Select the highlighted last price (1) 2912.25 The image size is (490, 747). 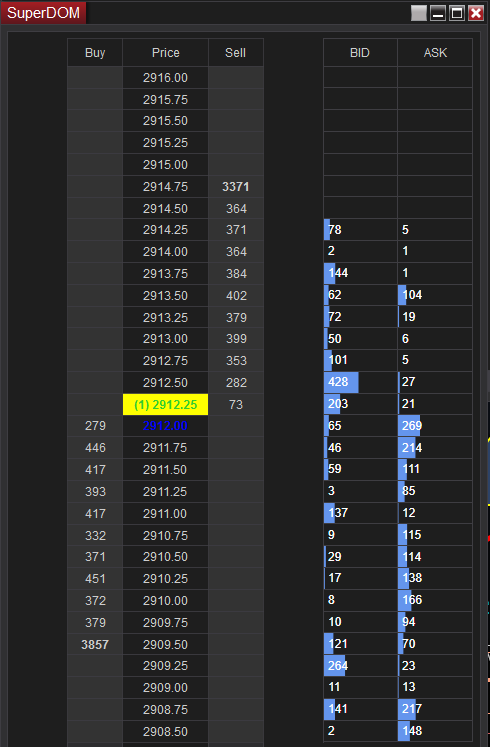tap(166, 404)
